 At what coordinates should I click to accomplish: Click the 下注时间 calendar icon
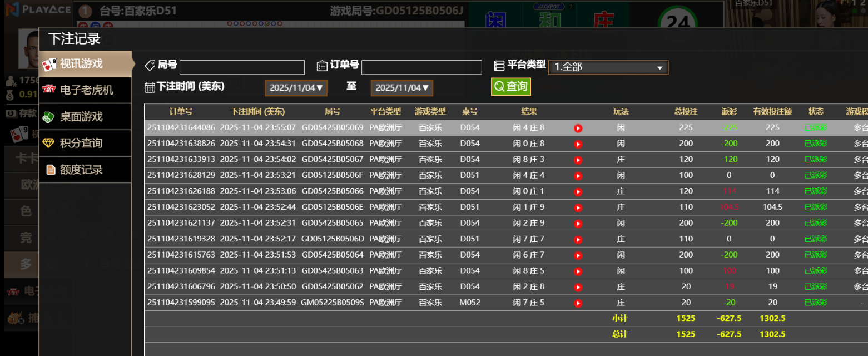[150, 87]
